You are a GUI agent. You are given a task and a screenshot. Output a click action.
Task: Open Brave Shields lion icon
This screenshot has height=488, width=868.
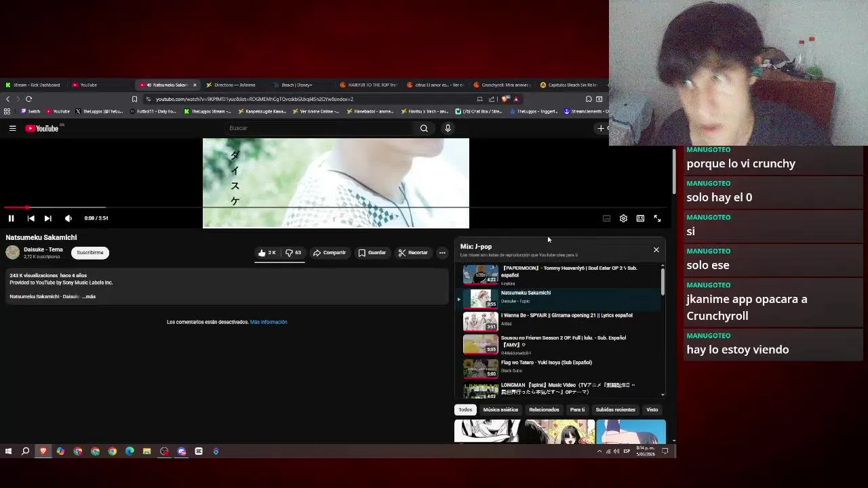505,99
